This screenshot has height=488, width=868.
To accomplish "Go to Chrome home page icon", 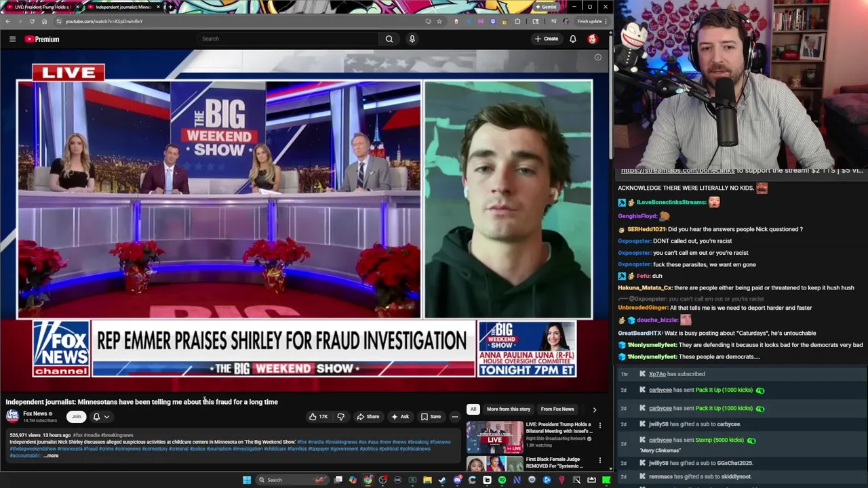I will (44, 21).
